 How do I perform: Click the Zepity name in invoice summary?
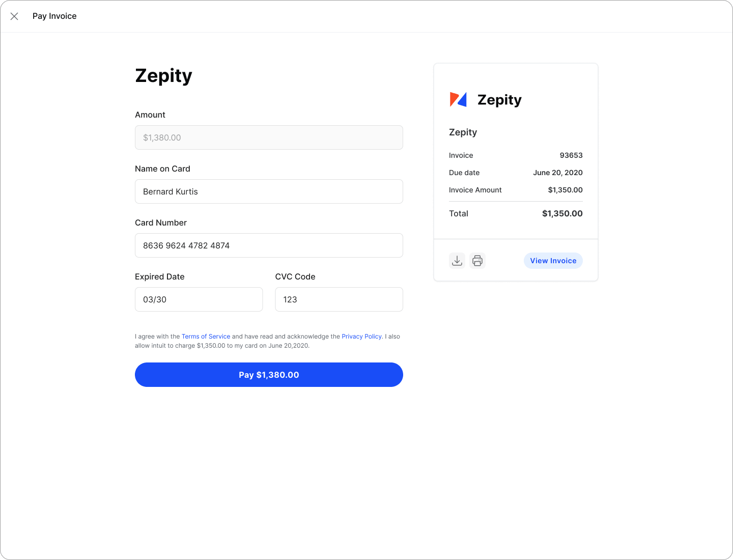[x=463, y=132]
